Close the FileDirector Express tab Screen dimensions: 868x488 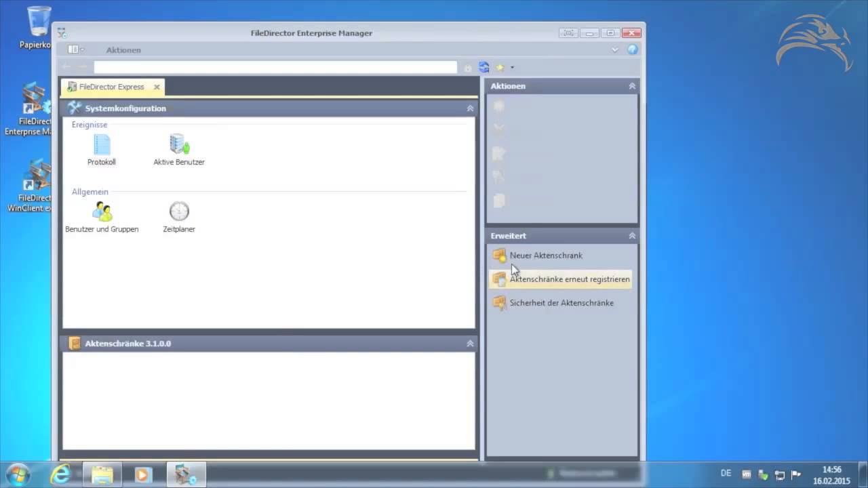(x=157, y=87)
